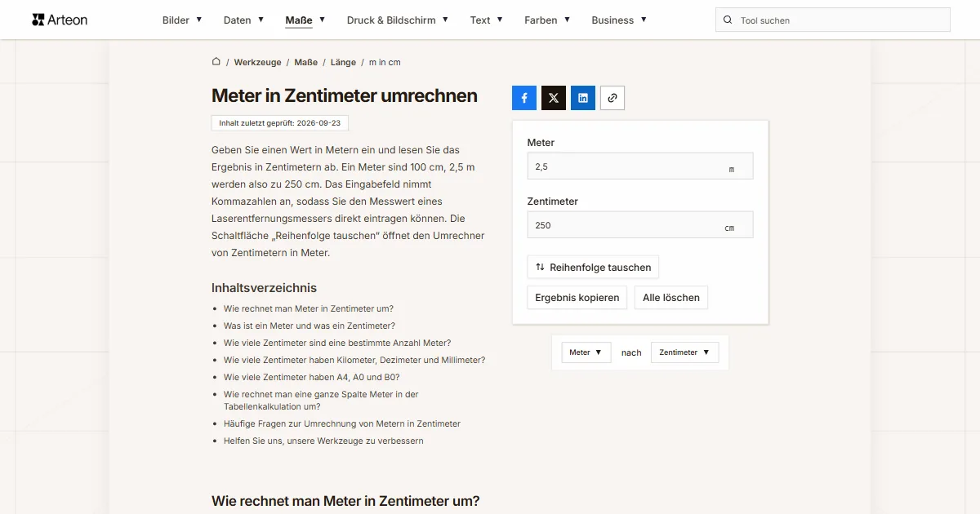Click 'Meter in Zentimeter umrechnen' heading
Image resolution: width=980 pixels, height=514 pixels.
coord(345,95)
